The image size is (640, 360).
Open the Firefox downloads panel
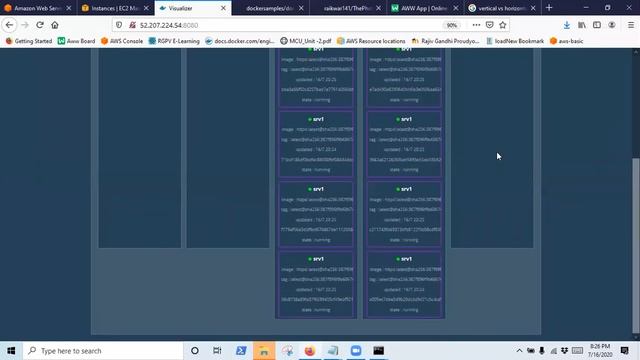coord(567,25)
